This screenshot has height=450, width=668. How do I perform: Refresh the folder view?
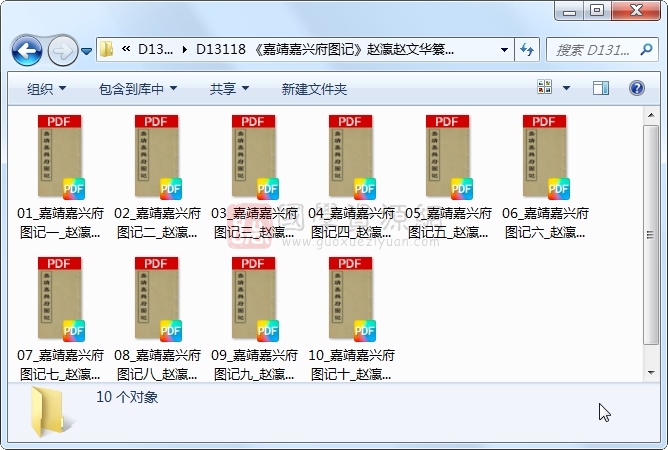click(x=527, y=50)
